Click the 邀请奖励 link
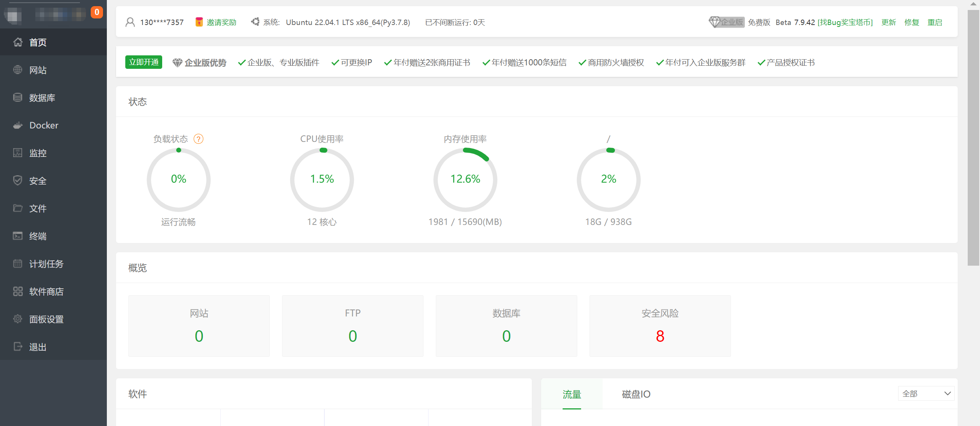This screenshot has width=980, height=426. click(221, 22)
